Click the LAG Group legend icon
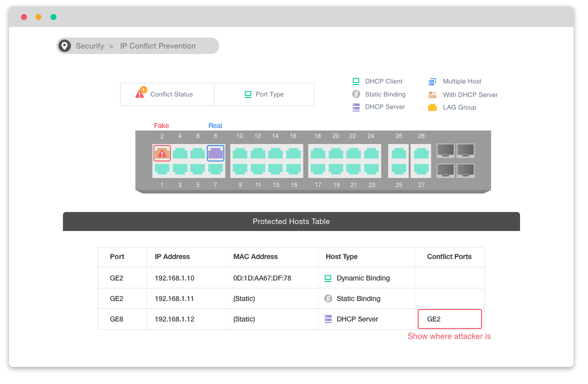The image size is (588, 384). click(x=432, y=107)
